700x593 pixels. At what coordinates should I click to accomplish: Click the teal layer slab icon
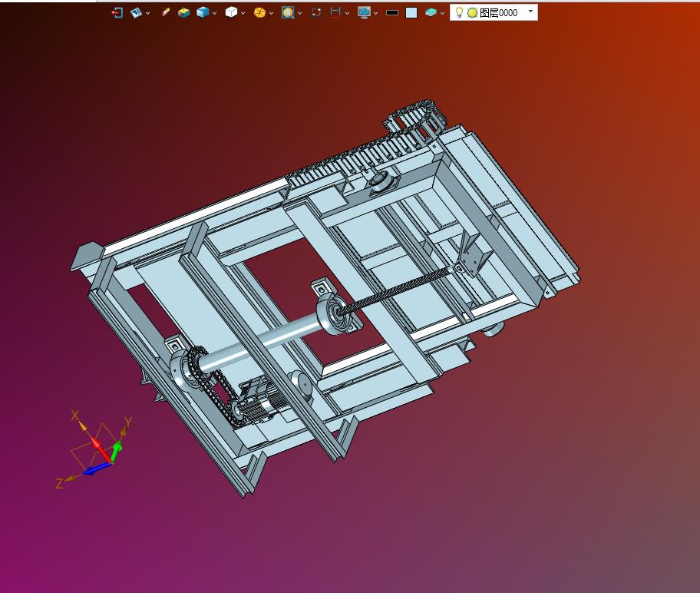[x=431, y=12]
